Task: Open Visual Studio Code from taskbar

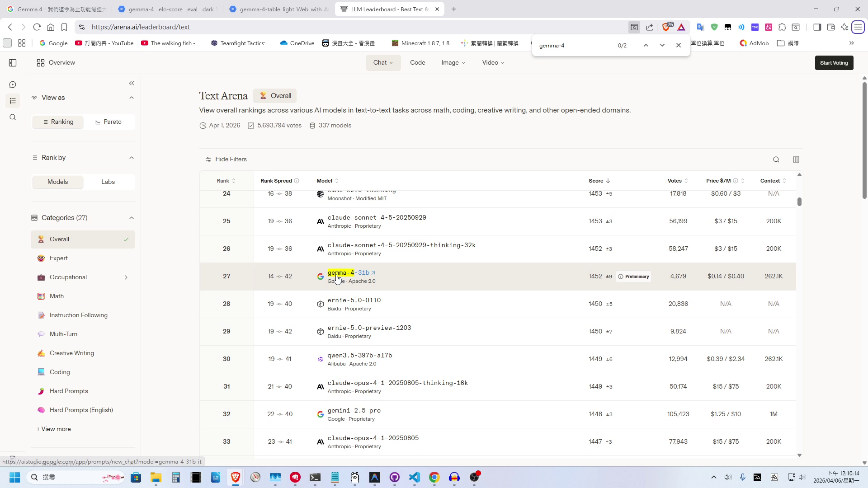Action: tap(415, 477)
